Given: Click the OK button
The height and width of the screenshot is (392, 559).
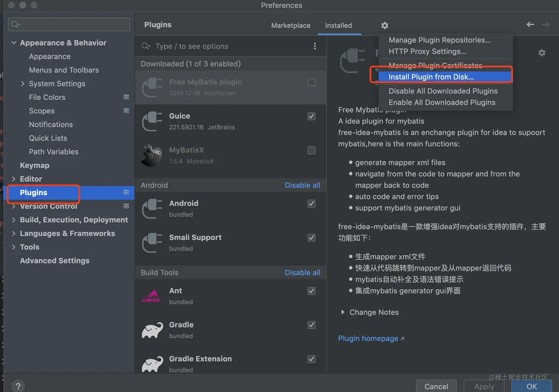Looking at the screenshot, I should pos(532,386).
